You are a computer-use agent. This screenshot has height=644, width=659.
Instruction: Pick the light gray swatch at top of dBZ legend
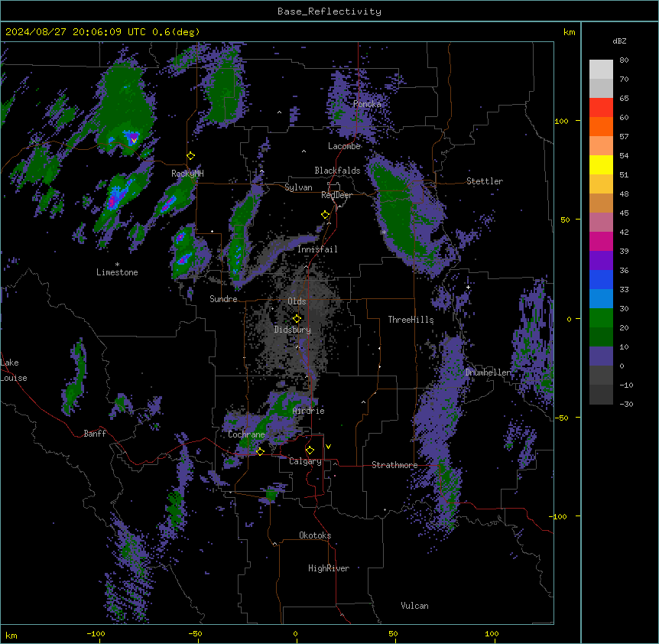(x=601, y=70)
